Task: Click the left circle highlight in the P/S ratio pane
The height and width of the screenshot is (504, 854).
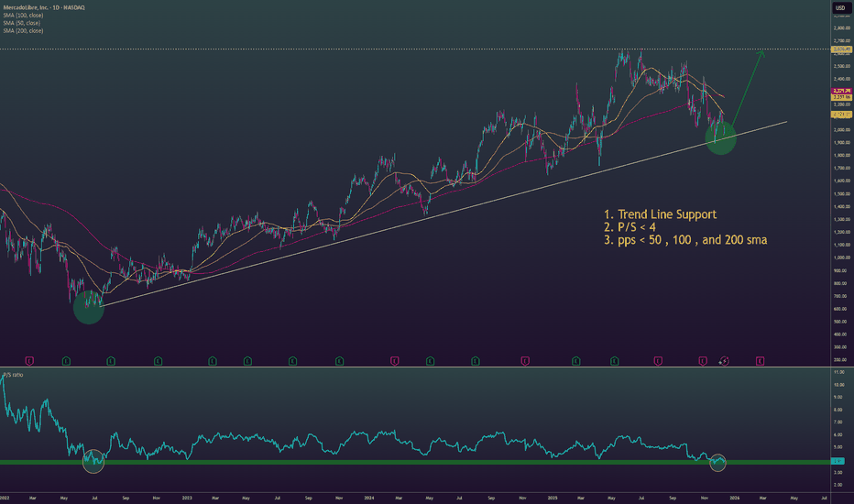Action: pos(93,461)
